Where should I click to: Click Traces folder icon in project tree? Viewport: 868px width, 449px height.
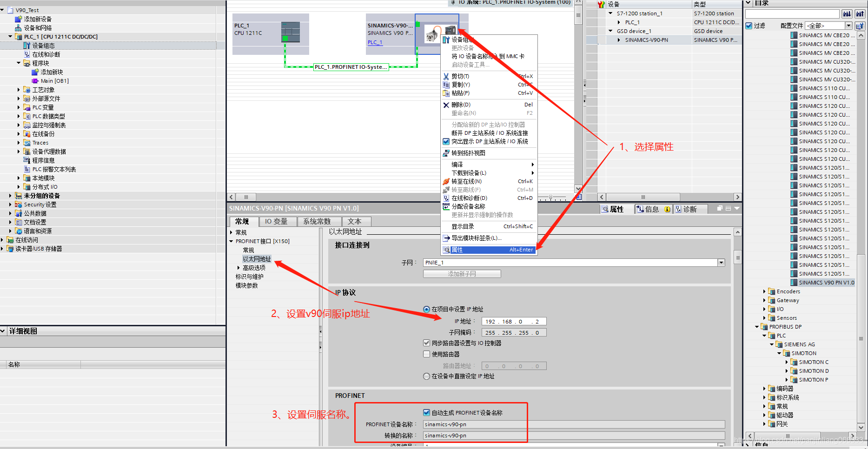pyautogui.click(x=27, y=143)
